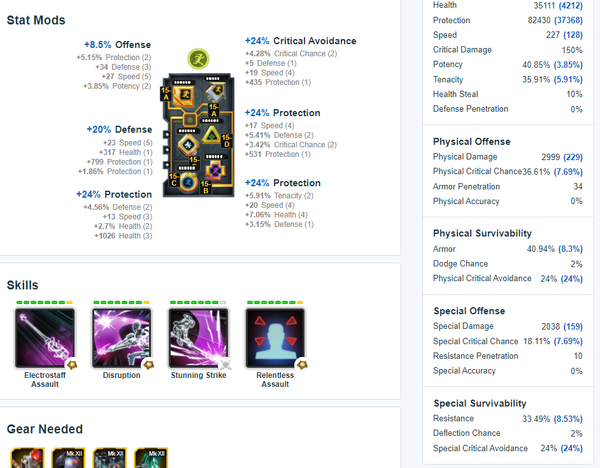Select the Stunning Strike skill

(x=198, y=338)
